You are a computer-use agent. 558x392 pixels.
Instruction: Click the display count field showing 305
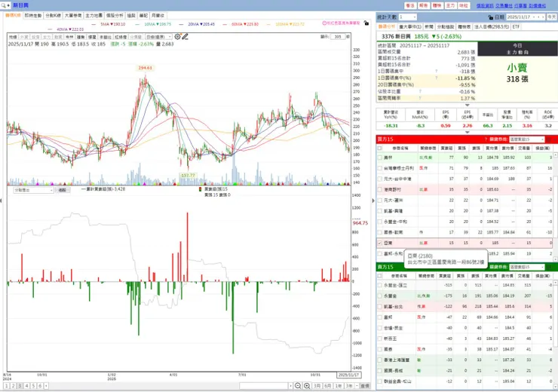(x=337, y=37)
